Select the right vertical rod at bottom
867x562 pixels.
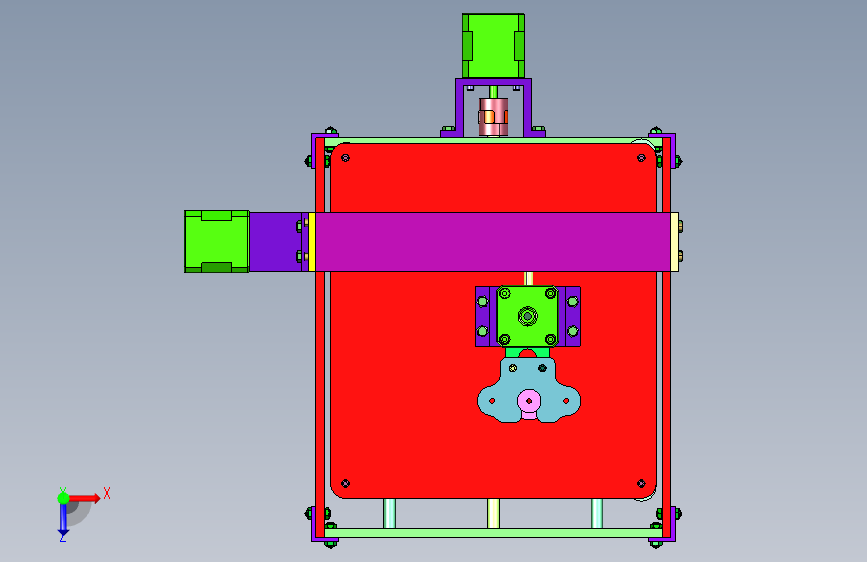tap(597, 513)
